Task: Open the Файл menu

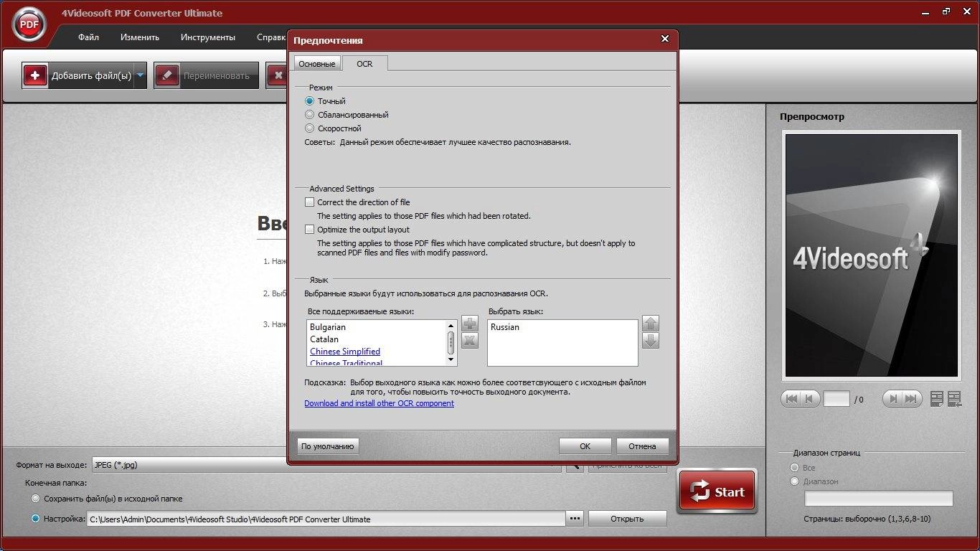Action: (89, 37)
